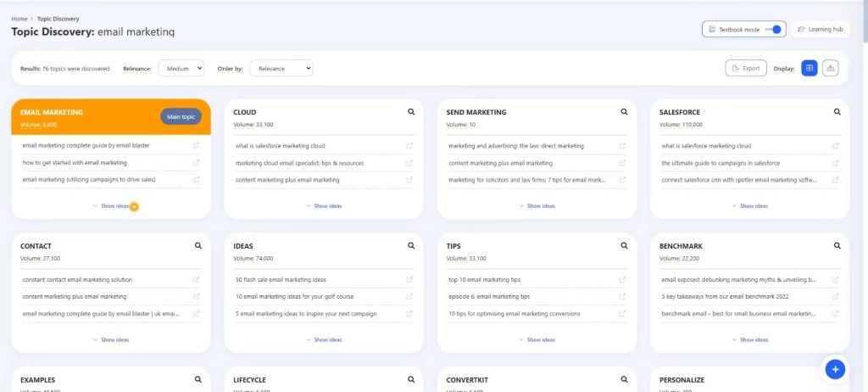Screen dimensions: 868x392
Task: Expand Show ideas on SALESFORCE card
Action: tap(750, 205)
